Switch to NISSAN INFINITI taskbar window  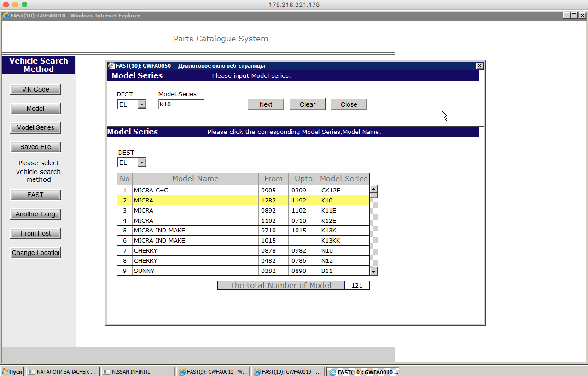(137, 371)
